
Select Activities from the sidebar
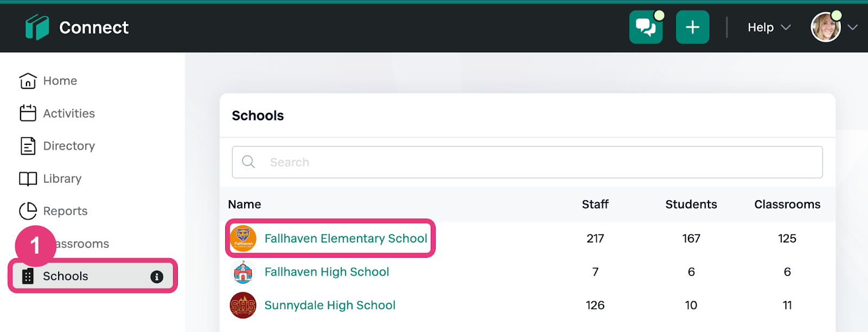68,113
